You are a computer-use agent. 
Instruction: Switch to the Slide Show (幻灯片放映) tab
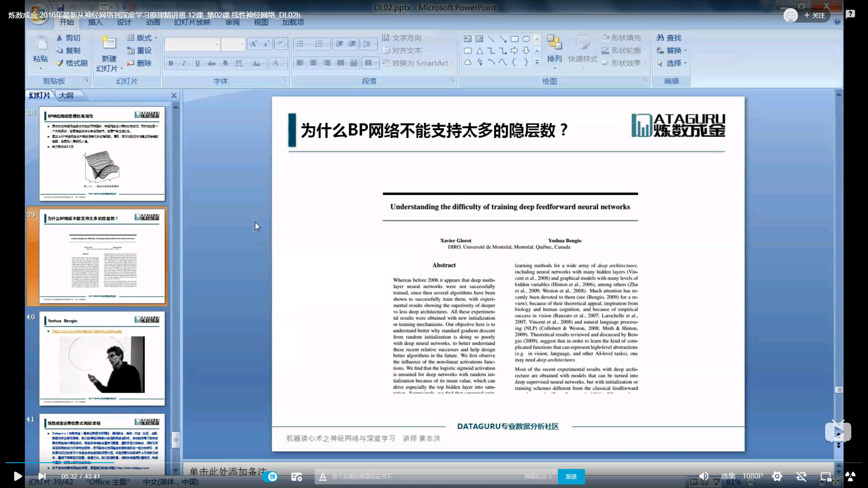[192, 22]
